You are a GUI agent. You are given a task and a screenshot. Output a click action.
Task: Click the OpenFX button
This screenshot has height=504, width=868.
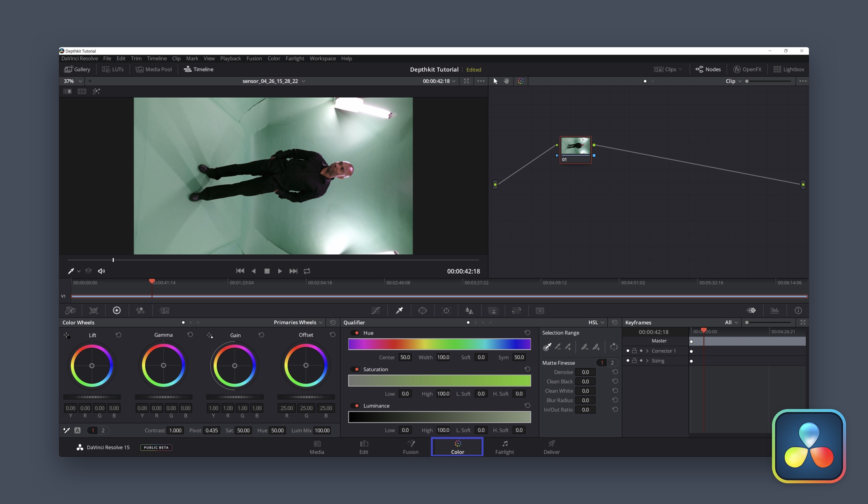[x=747, y=69]
